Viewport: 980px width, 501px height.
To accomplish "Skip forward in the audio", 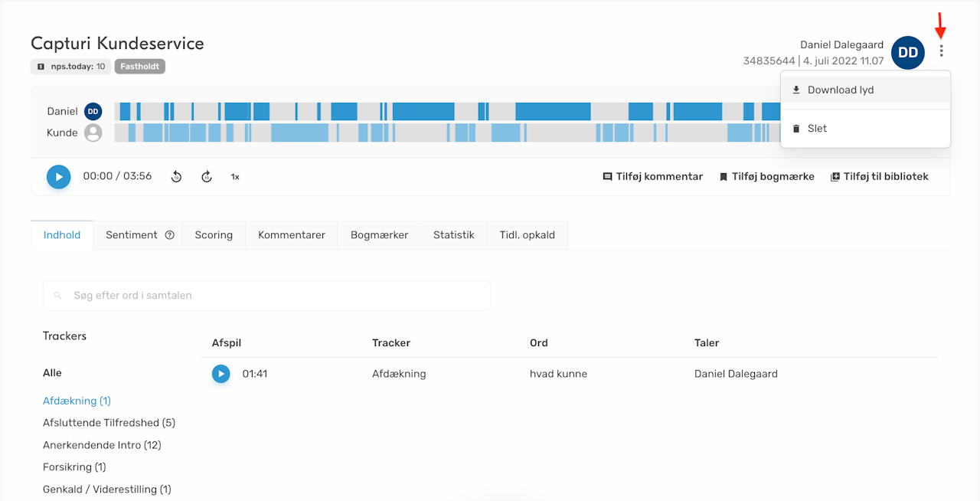I will (x=207, y=177).
